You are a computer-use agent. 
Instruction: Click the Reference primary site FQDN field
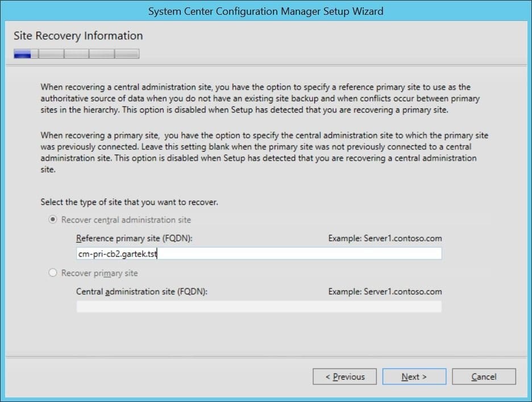click(259, 254)
